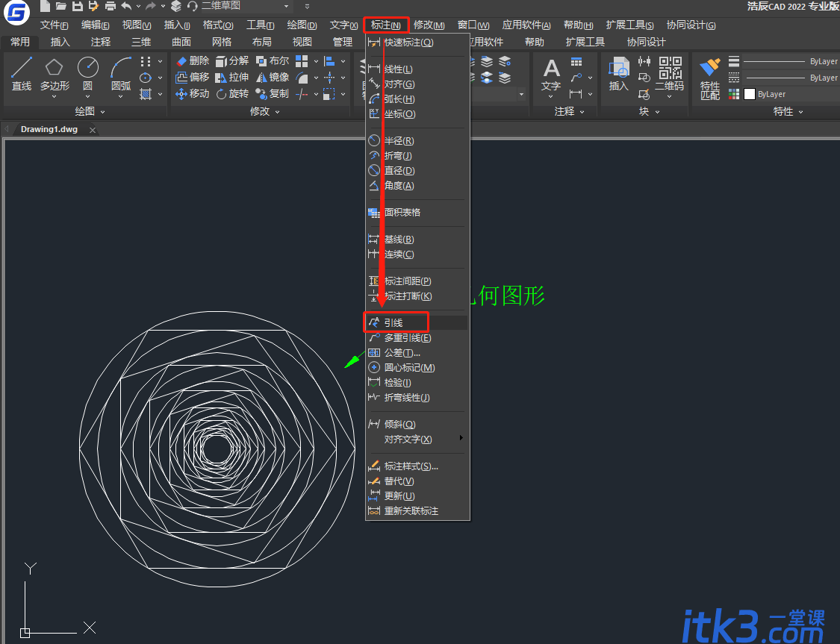Open dropdown arrow under 圆弧 tool
Screen dimensions: 840x644
click(x=120, y=97)
